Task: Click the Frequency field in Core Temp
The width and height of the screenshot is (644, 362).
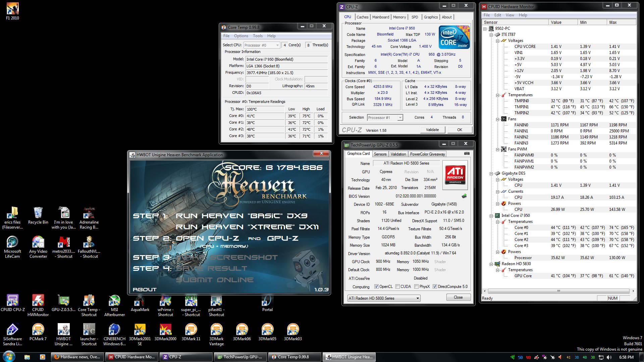Action: 286,72
